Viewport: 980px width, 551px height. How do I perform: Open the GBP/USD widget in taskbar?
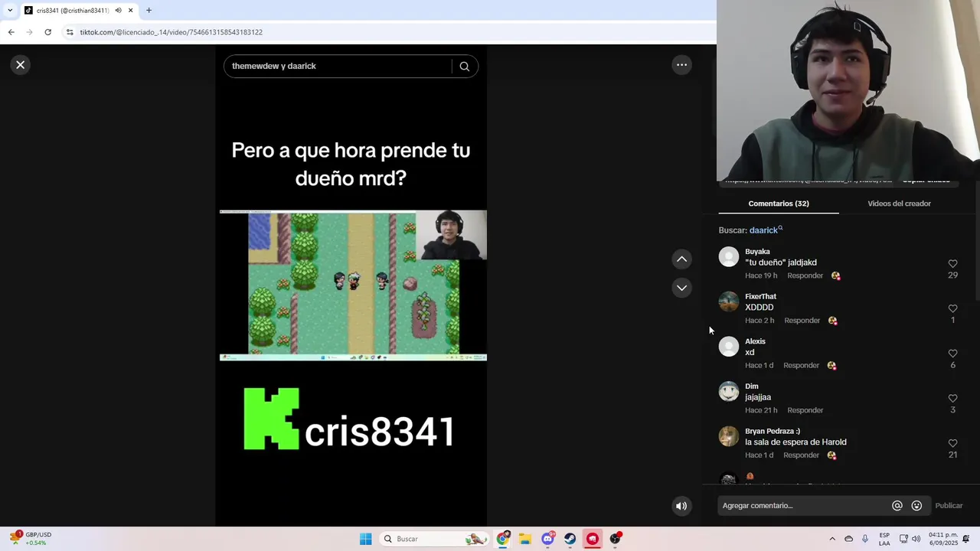[31, 539]
